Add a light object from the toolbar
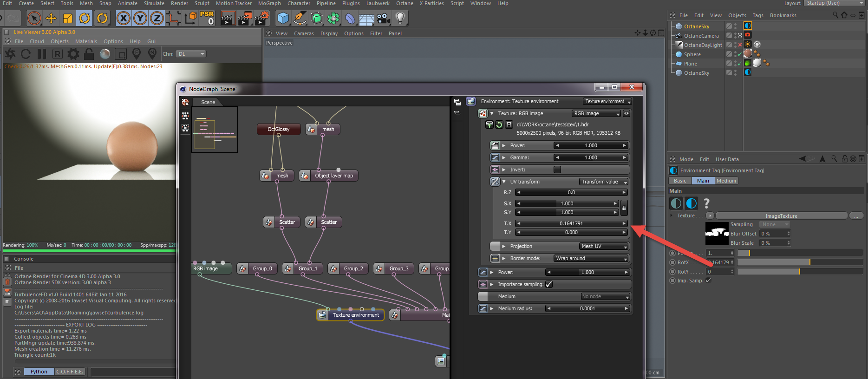 400,19
